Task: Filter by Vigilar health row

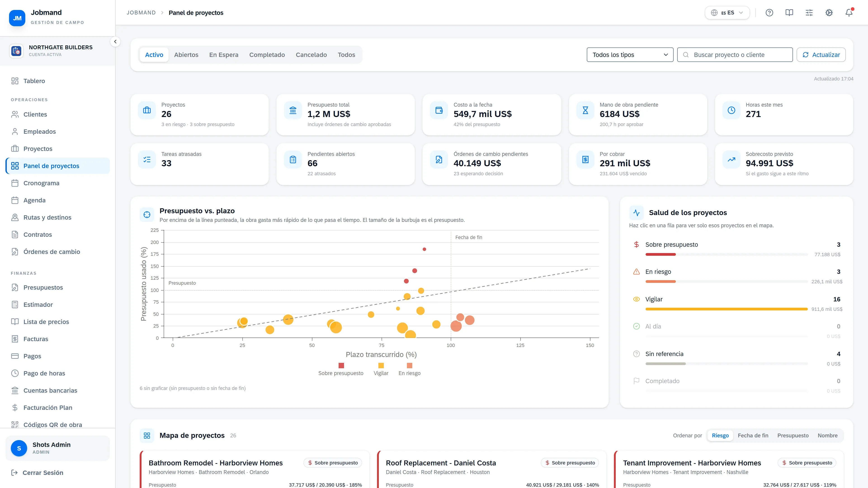Action: click(x=737, y=303)
